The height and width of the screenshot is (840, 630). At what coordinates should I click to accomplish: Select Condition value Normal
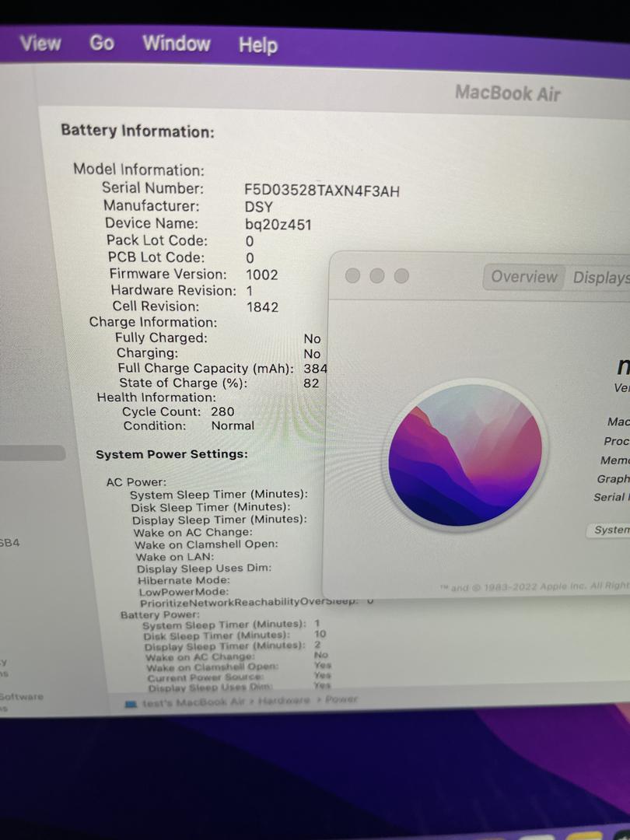coord(233,425)
